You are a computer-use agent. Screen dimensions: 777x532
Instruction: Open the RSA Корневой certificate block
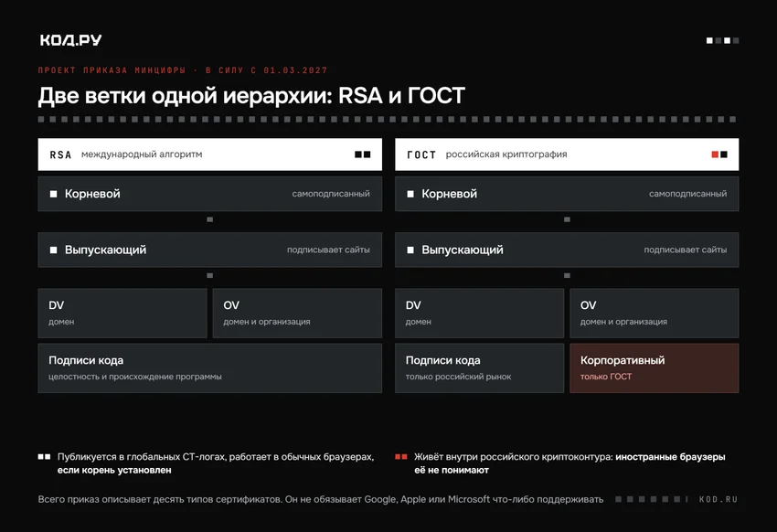(x=209, y=194)
